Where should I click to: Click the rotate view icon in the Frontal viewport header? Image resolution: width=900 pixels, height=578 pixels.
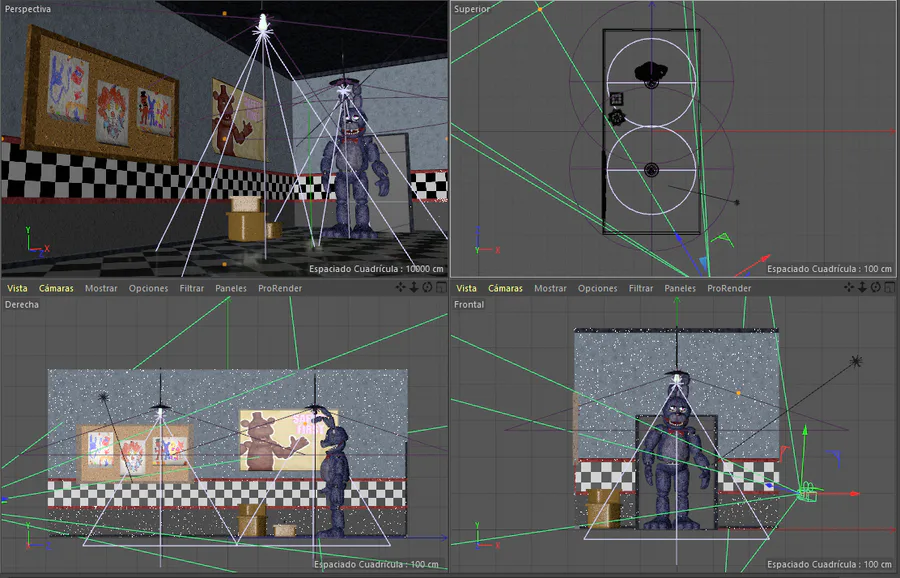point(876,288)
